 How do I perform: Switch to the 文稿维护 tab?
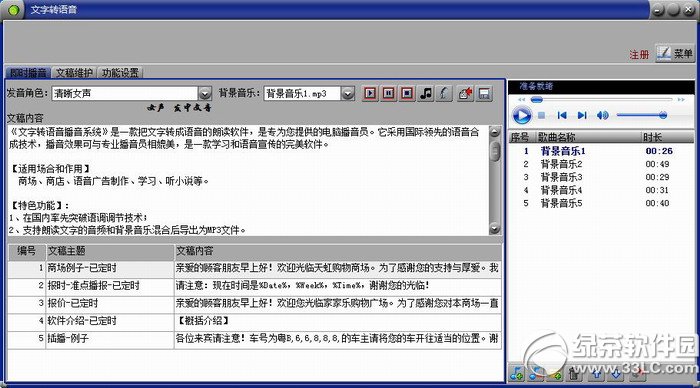point(74,72)
